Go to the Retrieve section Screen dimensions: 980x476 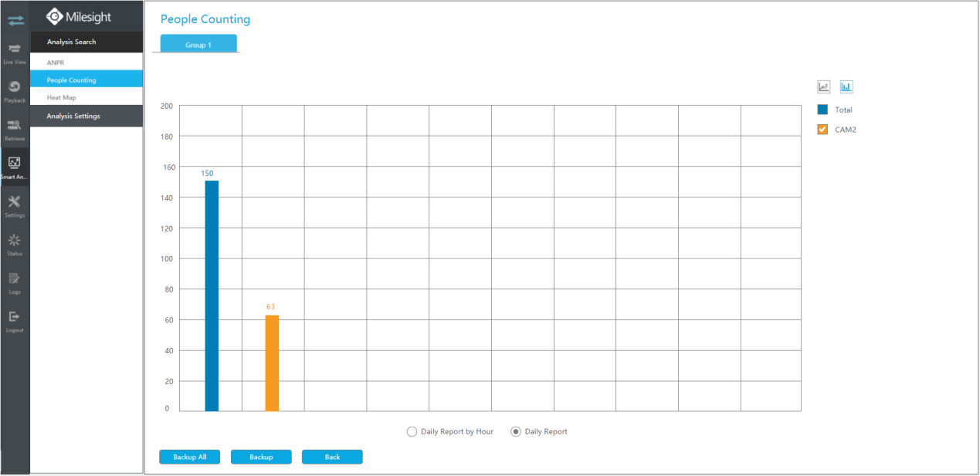pyautogui.click(x=15, y=129)
